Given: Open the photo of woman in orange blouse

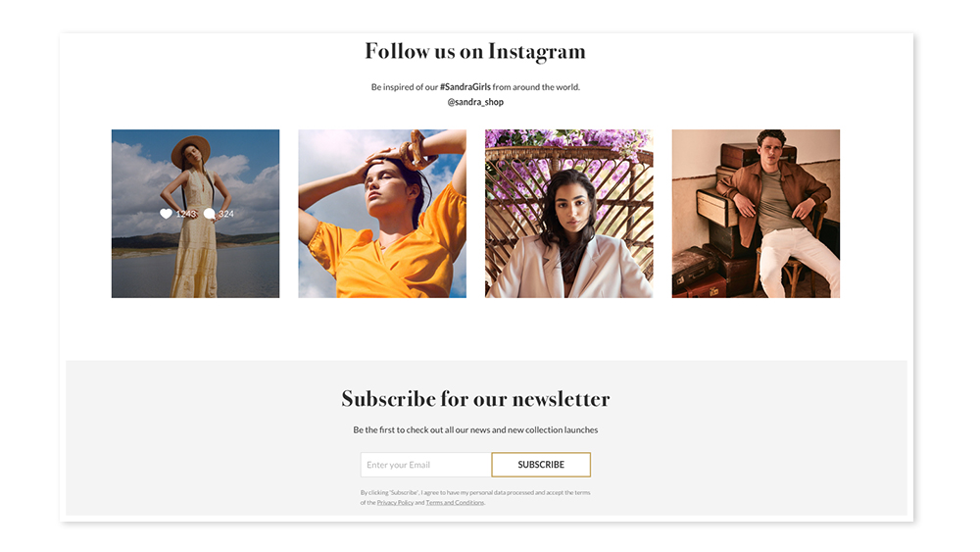Looking at the screenshot, I should 382,214.
